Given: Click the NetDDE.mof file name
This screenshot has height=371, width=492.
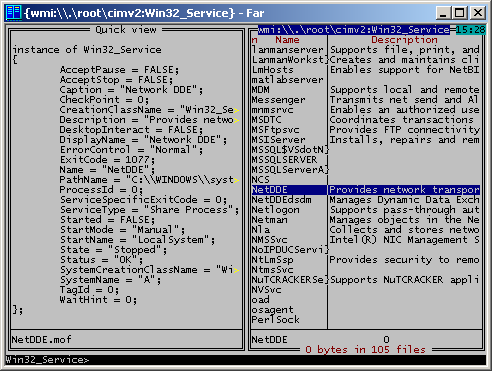Looking at the screenshot, I should click(x=41, y=340).
